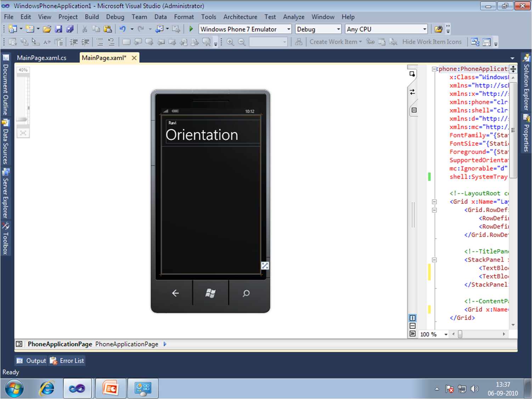Open Visual Studio from the Windows taskbar
This screenshot has height=399, width=532.
(77, 388)
